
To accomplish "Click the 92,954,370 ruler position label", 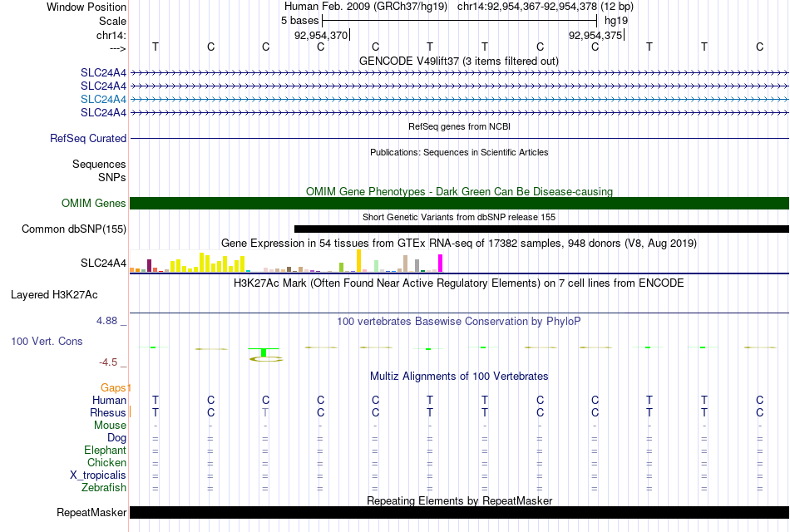I will 321,35.
